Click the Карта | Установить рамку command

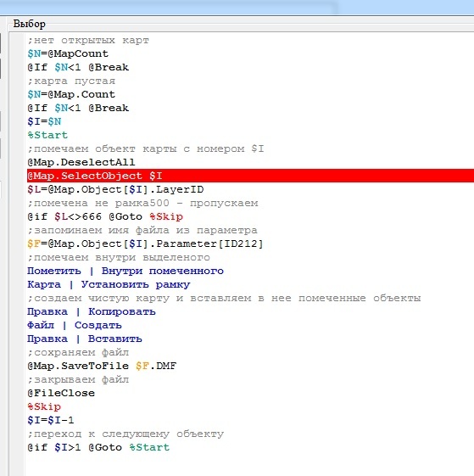109,284
